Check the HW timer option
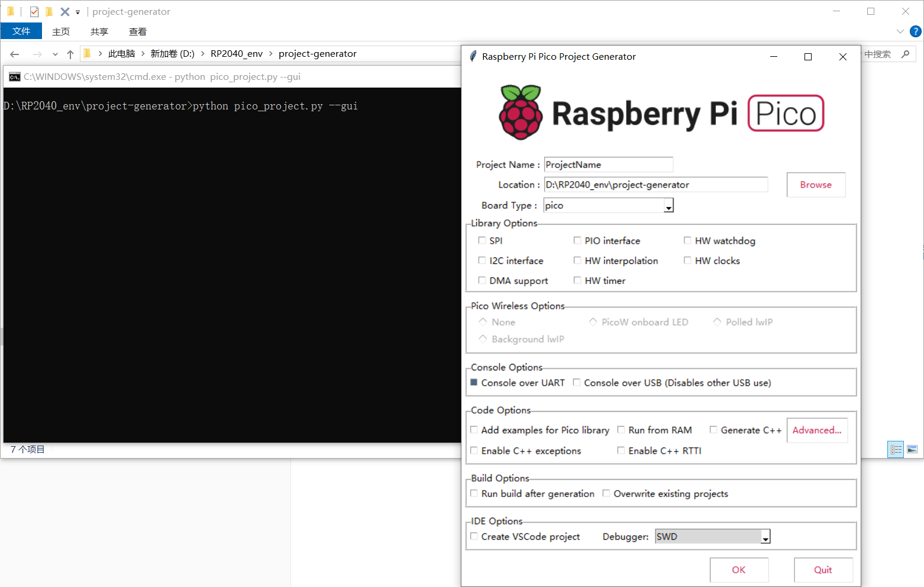 [x=577, y=280]
